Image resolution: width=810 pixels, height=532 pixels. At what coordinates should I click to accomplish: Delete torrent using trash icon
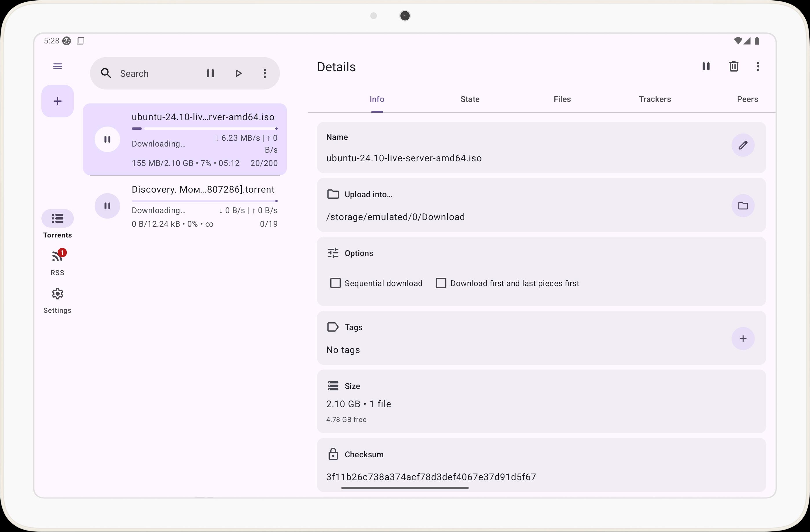click(x=733, y=66)
